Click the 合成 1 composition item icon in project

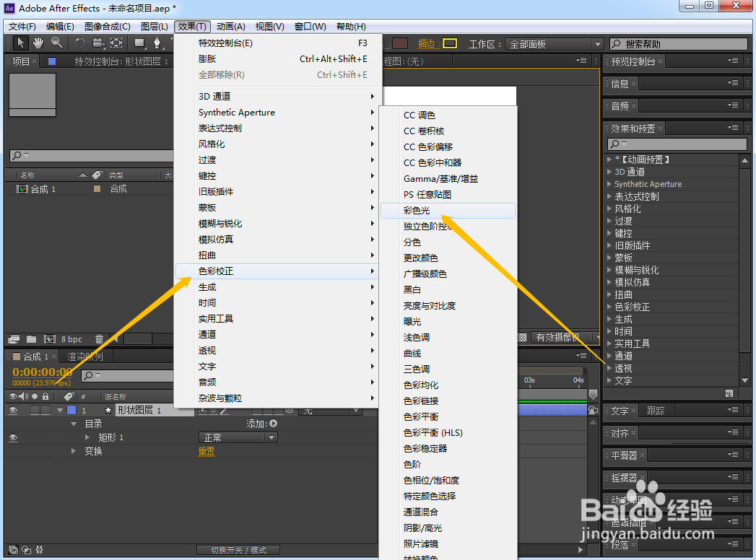(22, 189)
